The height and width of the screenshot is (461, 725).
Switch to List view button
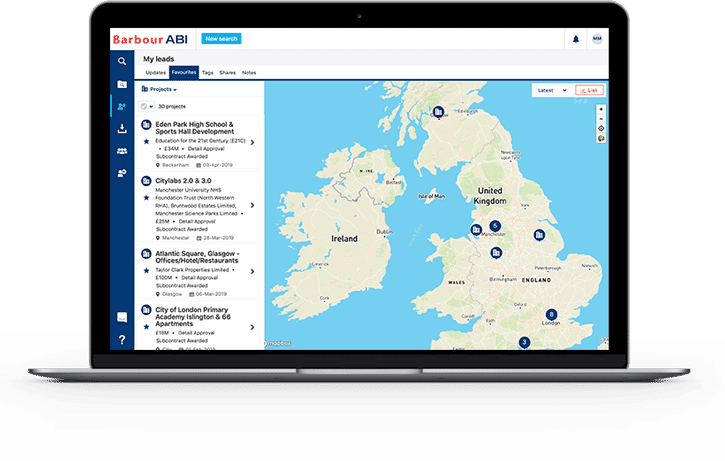589,90
